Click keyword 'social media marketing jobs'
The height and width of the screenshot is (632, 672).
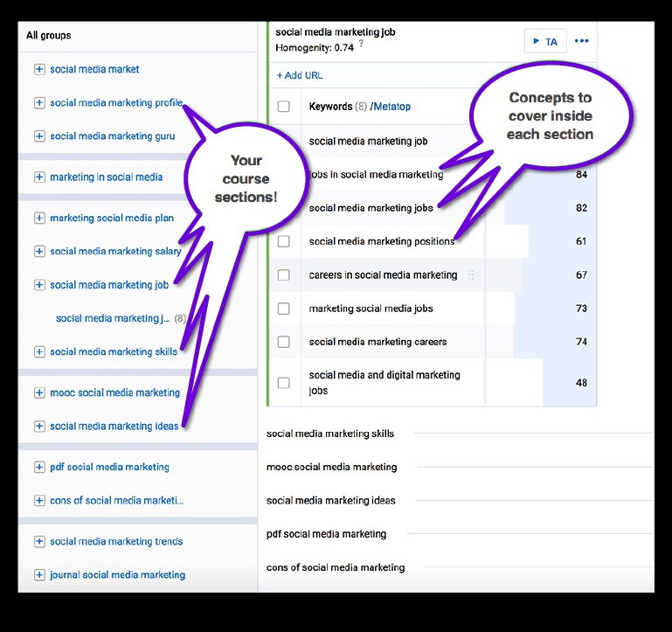point(371,208)
